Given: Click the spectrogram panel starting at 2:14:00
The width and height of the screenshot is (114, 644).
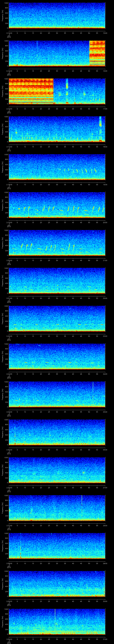Looking at the screenshot, I should [57, 16].
